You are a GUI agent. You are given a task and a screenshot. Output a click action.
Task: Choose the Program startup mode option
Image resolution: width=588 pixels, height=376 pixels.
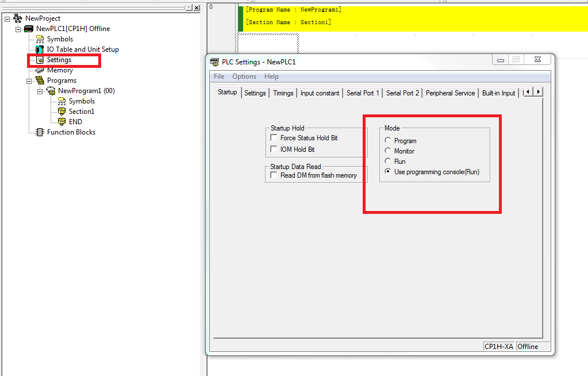[x=388, y=141]
